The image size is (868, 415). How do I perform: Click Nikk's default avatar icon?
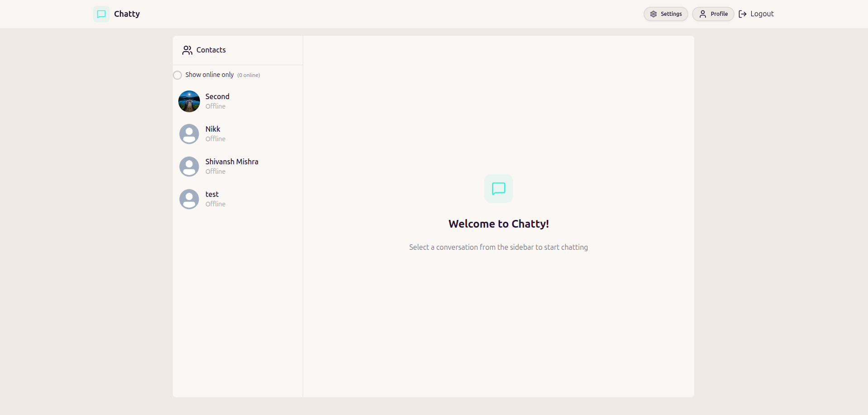tap(189, 134)
